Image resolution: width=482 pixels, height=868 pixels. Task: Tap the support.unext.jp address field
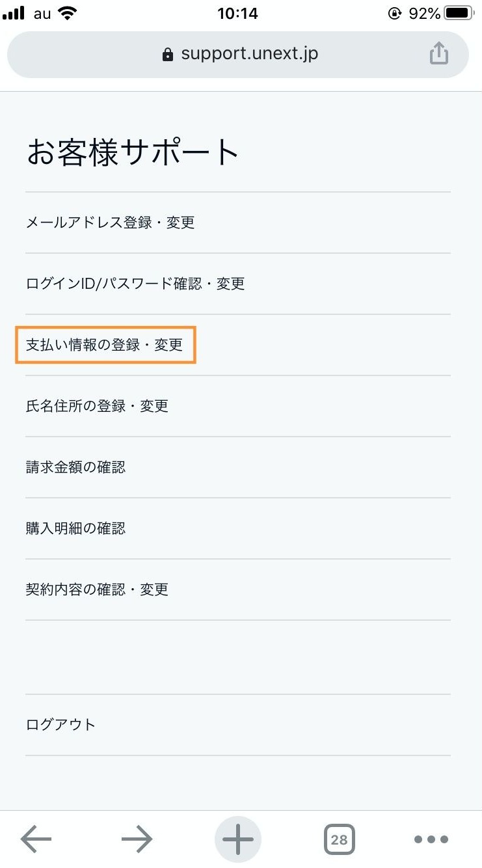click(238, 54)
